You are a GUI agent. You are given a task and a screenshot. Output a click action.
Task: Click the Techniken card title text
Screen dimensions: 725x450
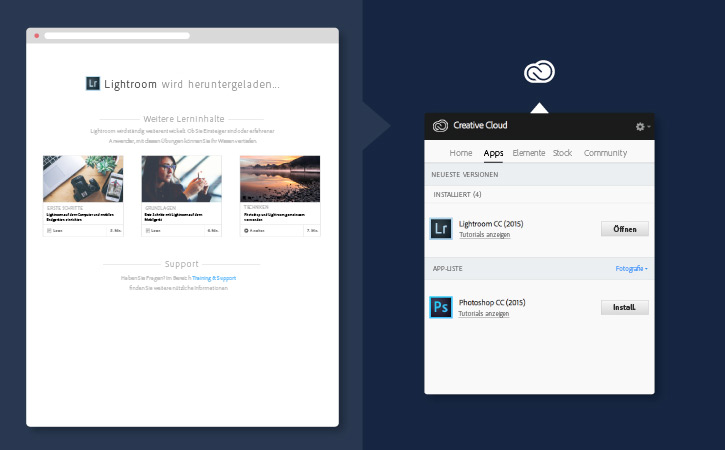(x=274, y=217)
